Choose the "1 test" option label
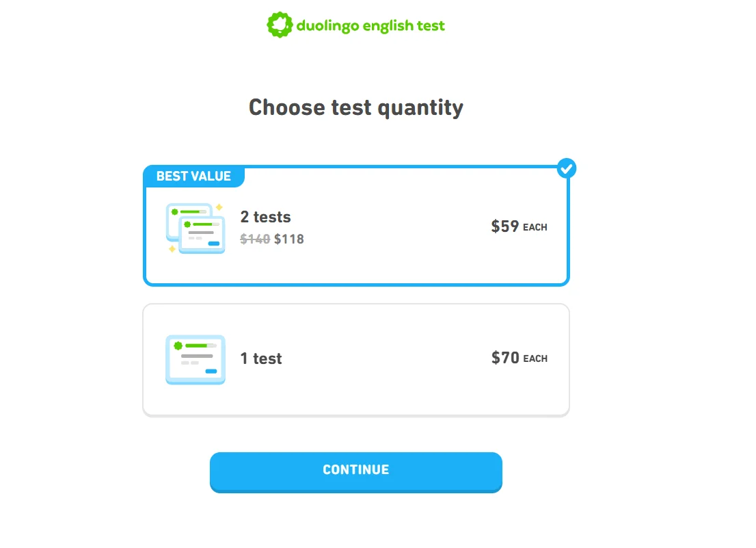756x548 pixels. [261, 358]
